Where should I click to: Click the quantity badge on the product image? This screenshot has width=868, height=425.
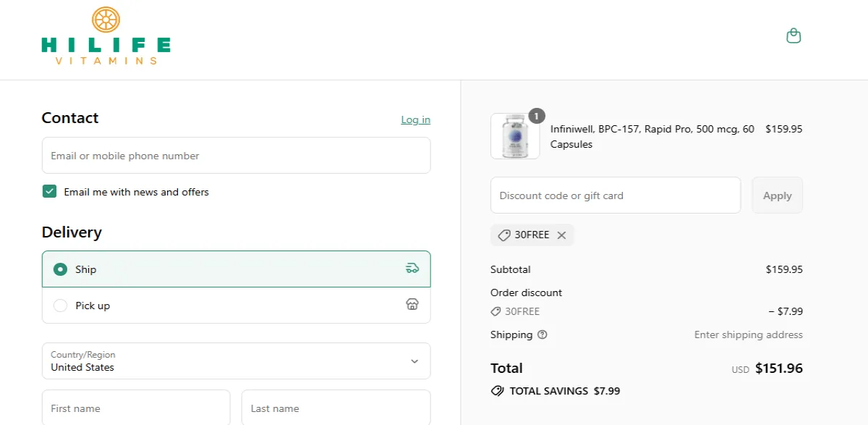coord(536,117)
